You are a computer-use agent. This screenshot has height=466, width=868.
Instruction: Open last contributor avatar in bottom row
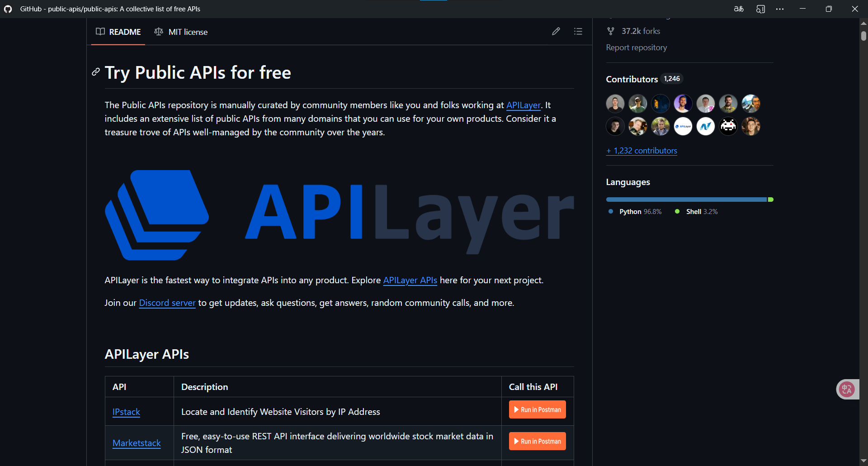pyautogui.click(x=751, y=126)
